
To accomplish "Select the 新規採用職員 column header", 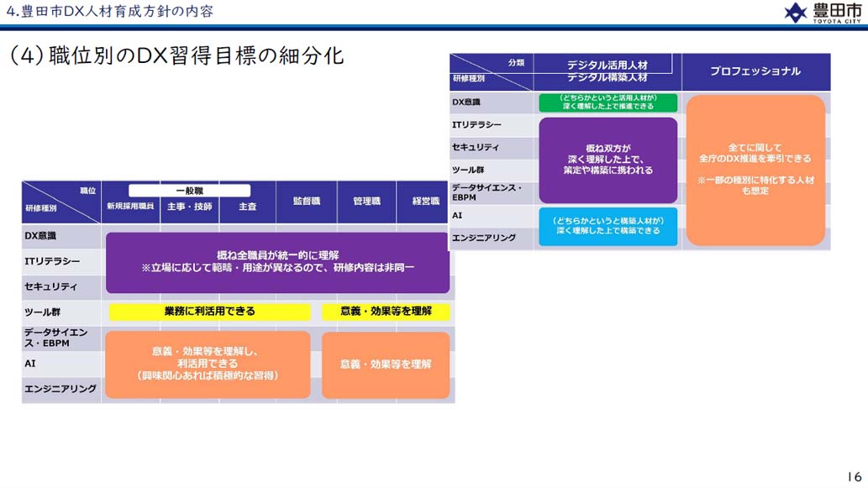I will [x=130, y=206].
